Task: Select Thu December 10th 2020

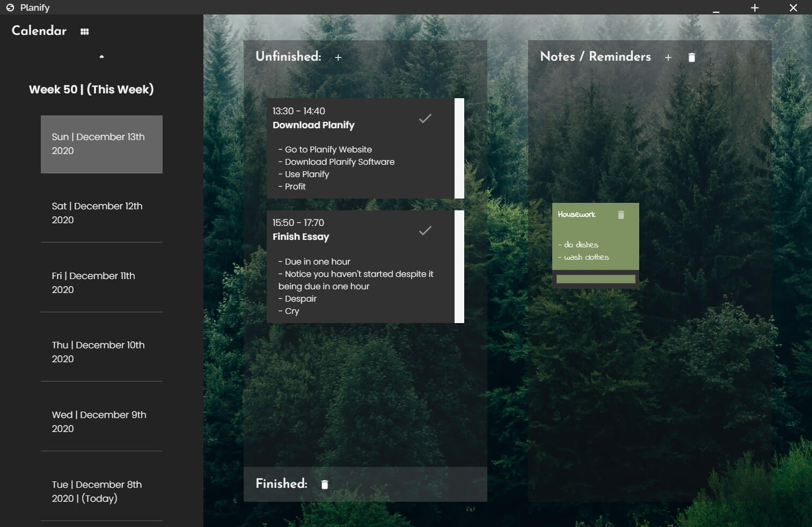Action: (x=101, y=352)
